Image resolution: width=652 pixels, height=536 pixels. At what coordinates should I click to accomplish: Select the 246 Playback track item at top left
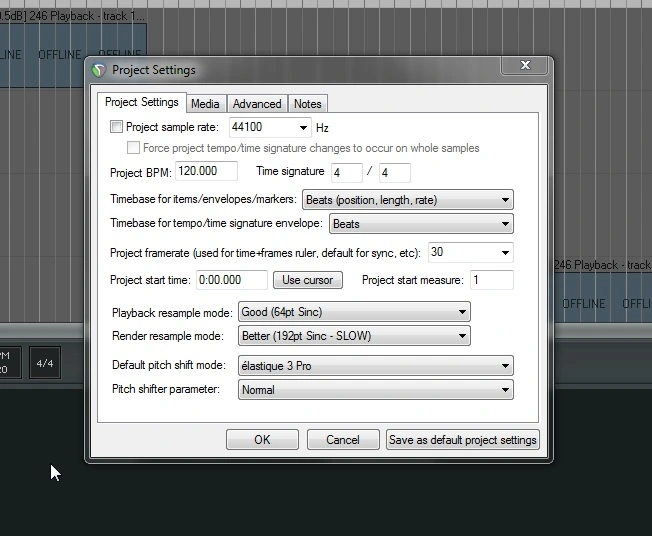[73, 55]
